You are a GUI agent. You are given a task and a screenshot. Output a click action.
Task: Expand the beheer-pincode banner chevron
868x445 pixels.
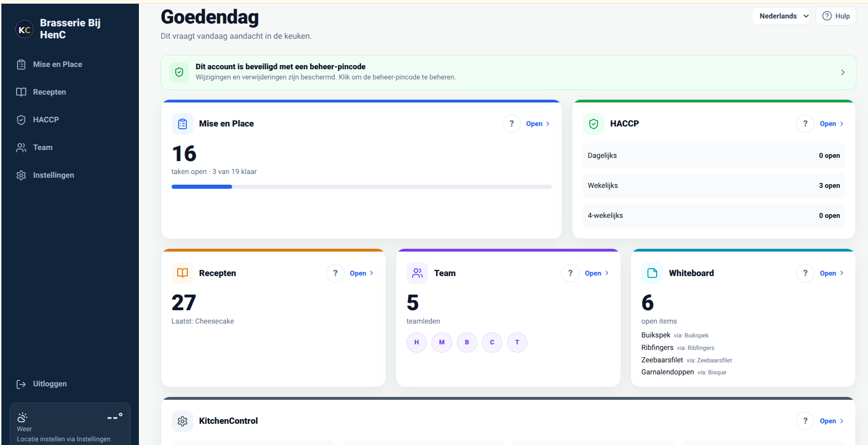pyautogui.click(x=843, y=72)
